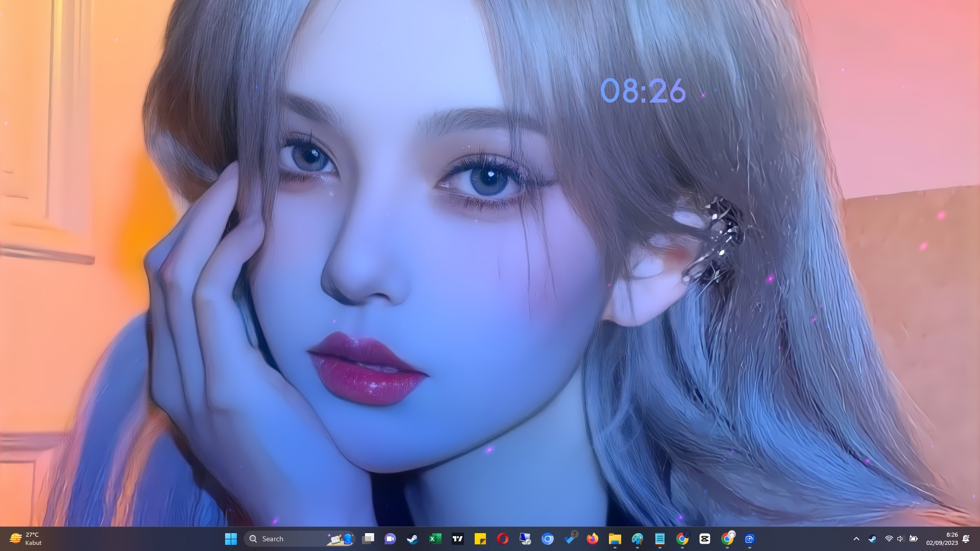This screenshot has height=551, width=980.
Task: Open Firefox from the taskbar
Action: tap(592, 539)
